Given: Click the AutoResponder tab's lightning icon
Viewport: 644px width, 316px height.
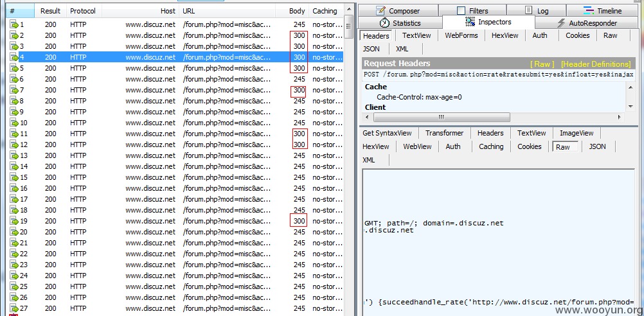Looking at the screenshot, I should 561,23.
